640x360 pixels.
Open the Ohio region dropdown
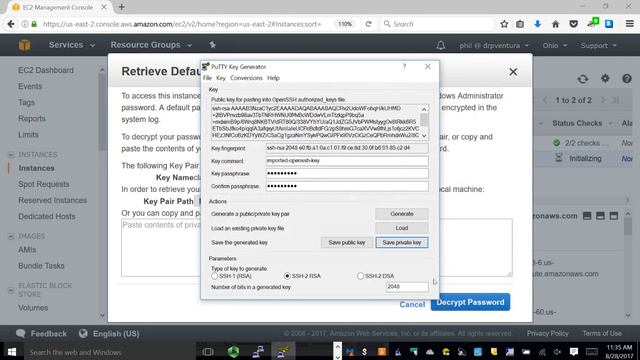click(555, 45)
